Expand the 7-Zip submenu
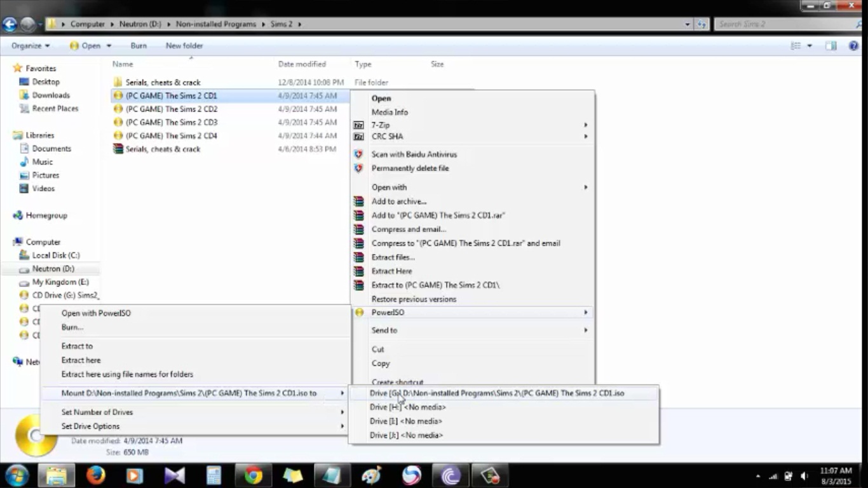This screenshot has height=488, width=868. [x=472, y=125]
